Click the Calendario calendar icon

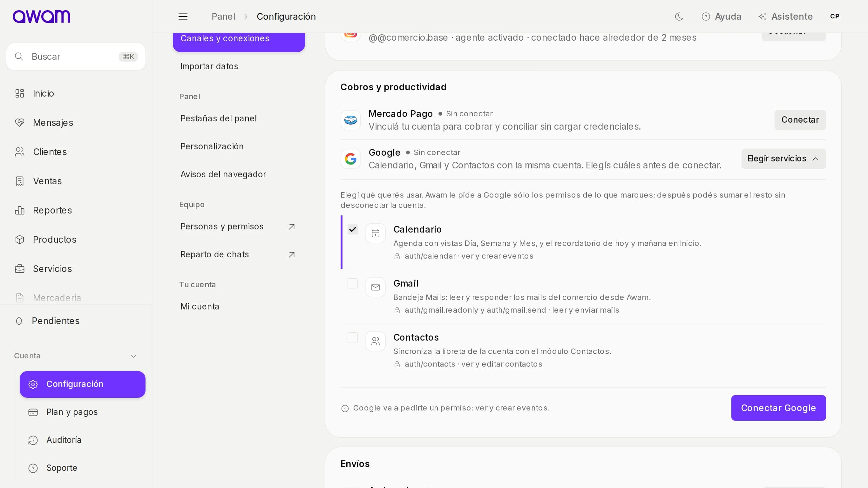[x=375, y=233]
